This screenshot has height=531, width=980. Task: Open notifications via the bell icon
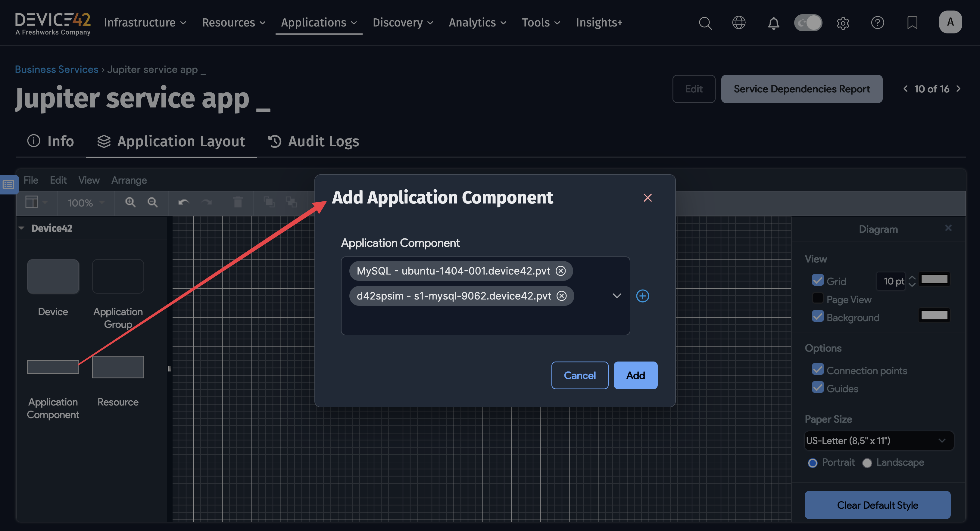(x=773, y=23)
